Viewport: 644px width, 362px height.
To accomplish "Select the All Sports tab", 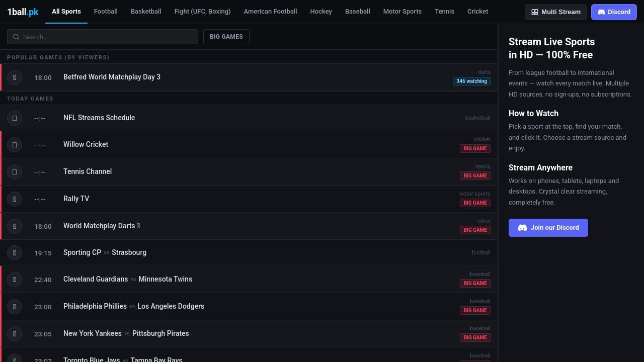I will (x=66, y=11).
